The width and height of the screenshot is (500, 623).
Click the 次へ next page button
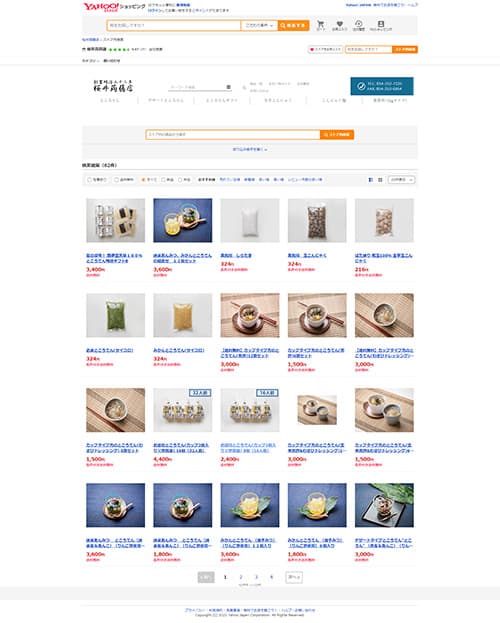tap(294, 577)
